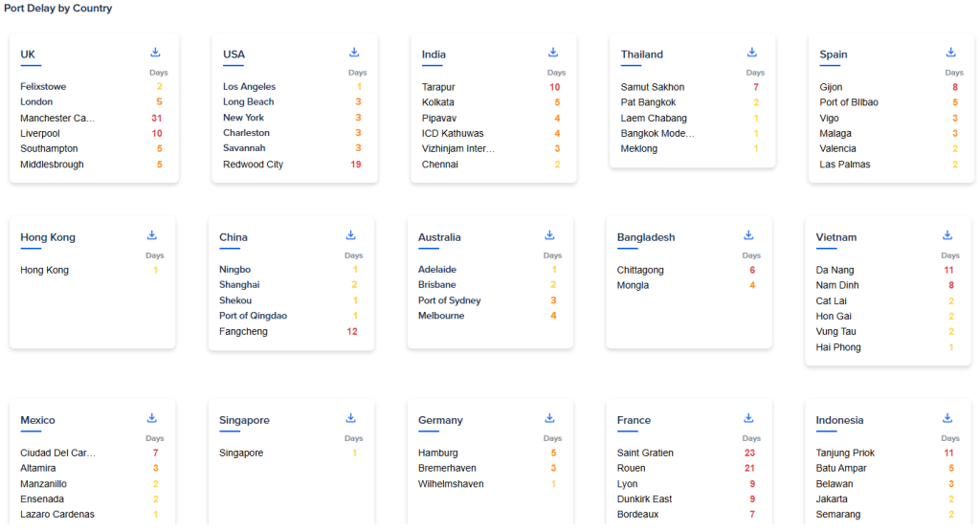Click Thailand card download icon
Viewport: 980px width, 530px height.
tap(752, 53)
